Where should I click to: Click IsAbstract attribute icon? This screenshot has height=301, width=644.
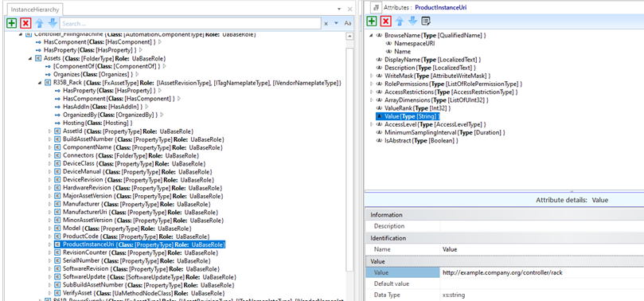pyautogui.click(x=379, y=140)
